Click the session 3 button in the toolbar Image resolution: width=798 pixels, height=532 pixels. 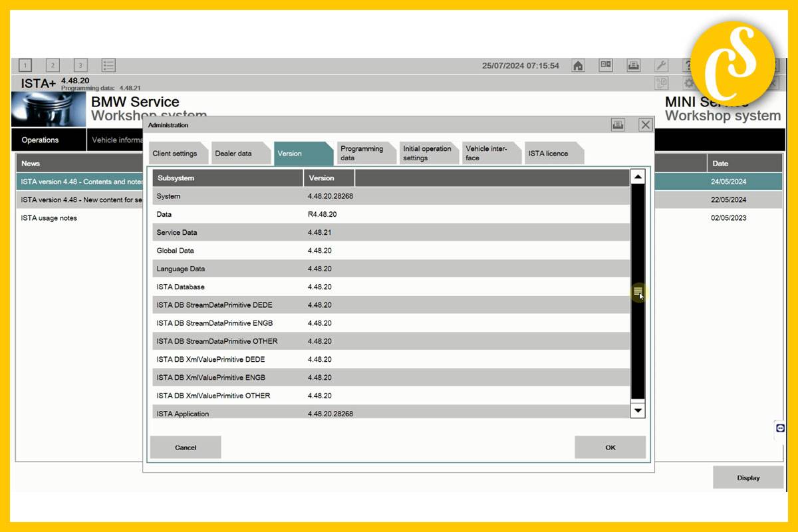(x=80, y=65)
